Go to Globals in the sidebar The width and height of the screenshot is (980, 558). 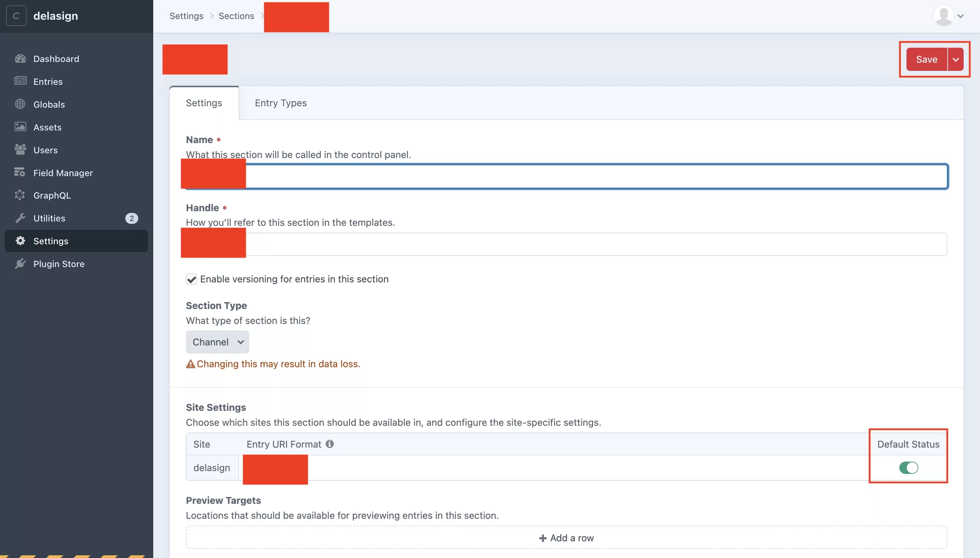76,104
